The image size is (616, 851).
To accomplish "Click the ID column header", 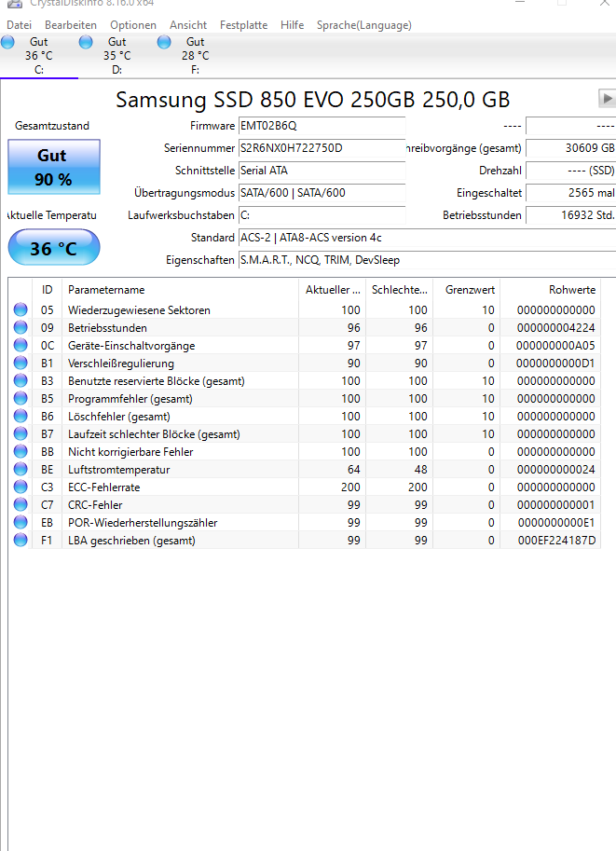I will pyautogui.click(x=48, y=290).
